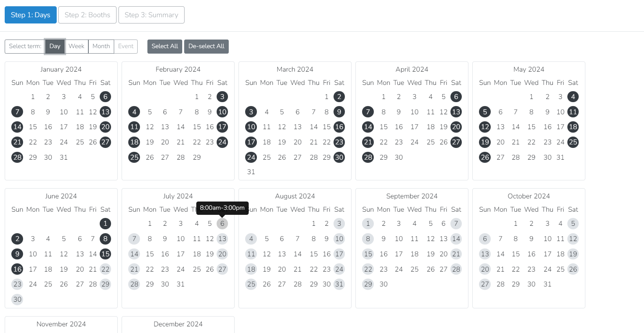
Task: Toggle off Sunday, February 25, 2024
Action: 134,157
